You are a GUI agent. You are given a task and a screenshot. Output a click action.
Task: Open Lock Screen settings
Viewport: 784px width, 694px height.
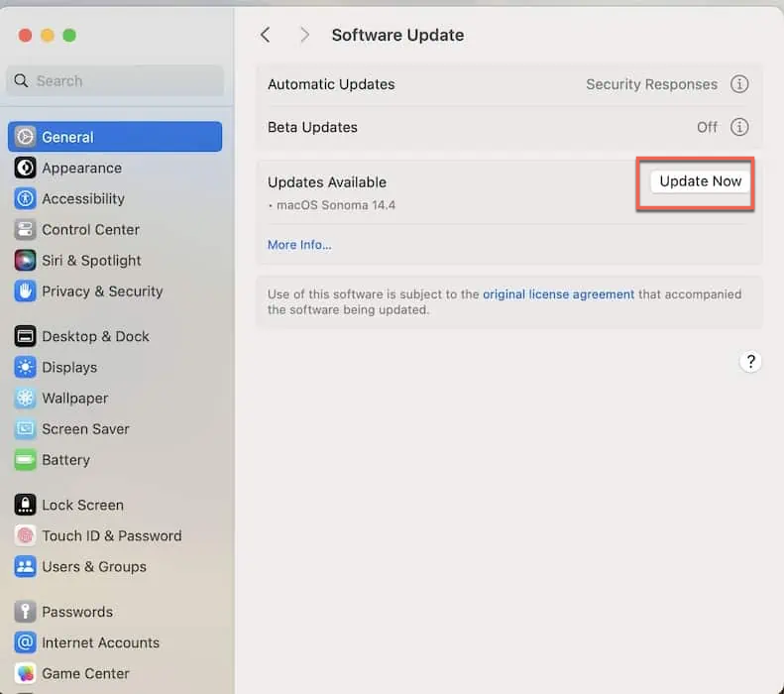tap(115, 505)
